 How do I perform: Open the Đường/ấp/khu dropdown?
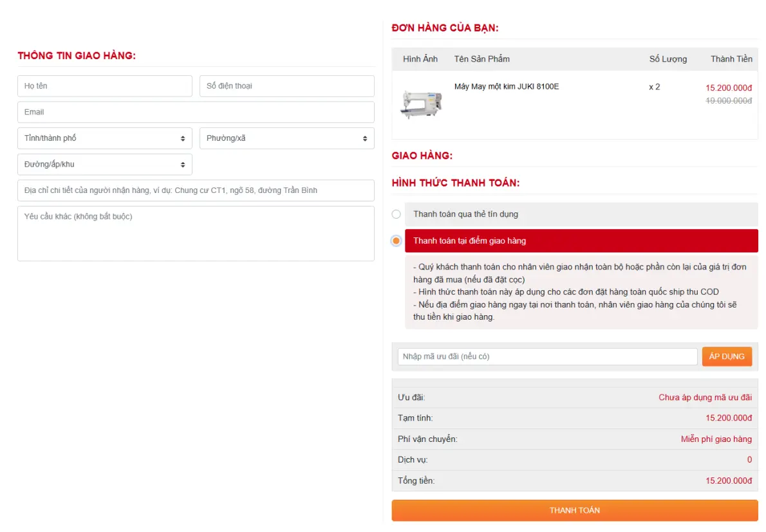(x=105, y=164)
